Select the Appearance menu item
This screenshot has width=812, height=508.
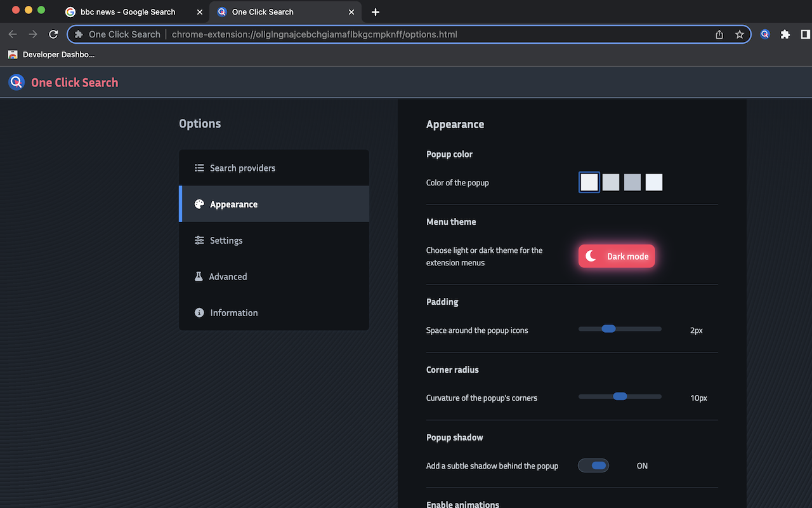point(274,204)
